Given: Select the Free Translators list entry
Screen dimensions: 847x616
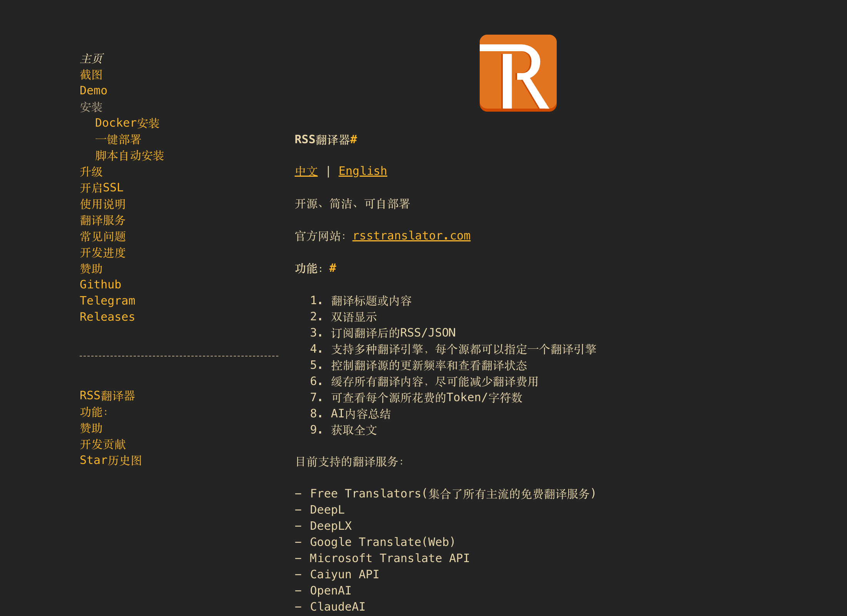Looking at the screenshot, I should click(x=453, y=494).
